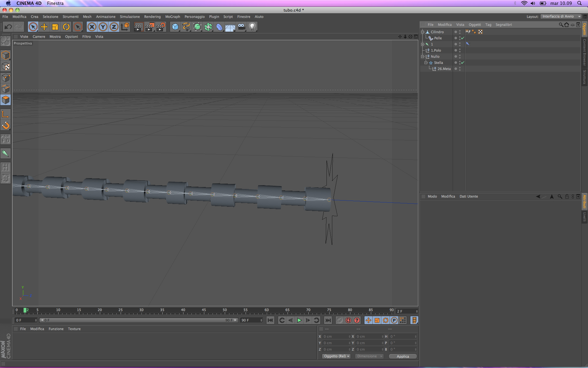Screen dimensions: 588x368
Task: Select the Rotate tool
Action: pos(66,27)
